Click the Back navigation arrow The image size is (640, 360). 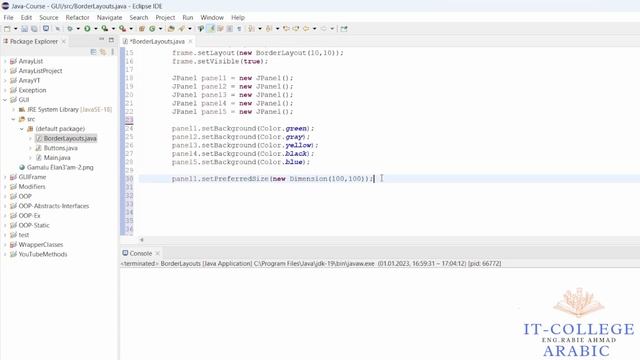(x=306, y=29)
